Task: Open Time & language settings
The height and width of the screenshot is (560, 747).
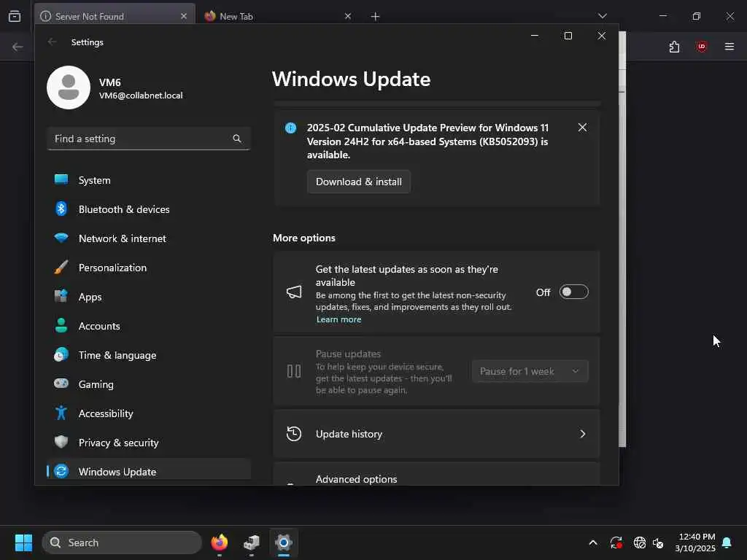Action: coord(149,355)
